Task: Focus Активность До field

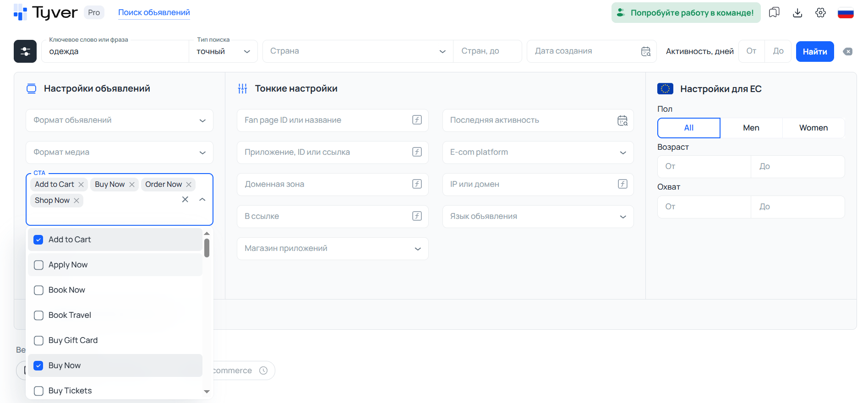Action: (x=778, y=51)
